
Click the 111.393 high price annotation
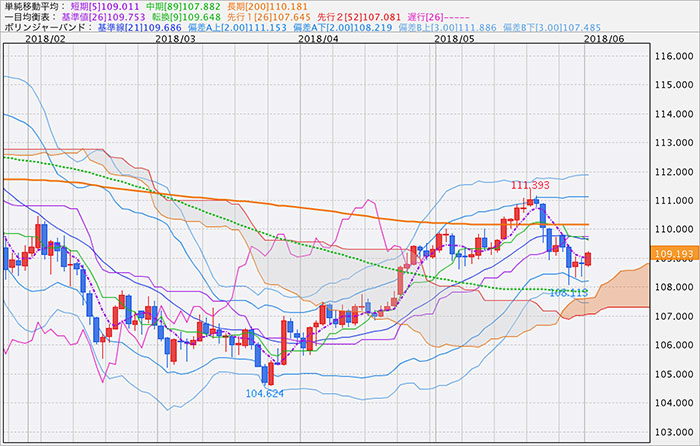click(x=532, y=187)
